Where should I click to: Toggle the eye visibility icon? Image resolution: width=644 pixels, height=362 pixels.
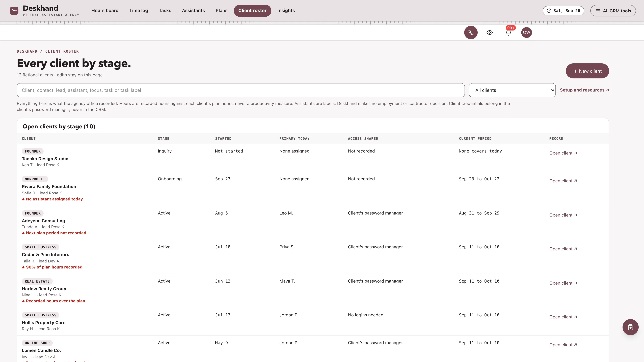tap(490, 33)
